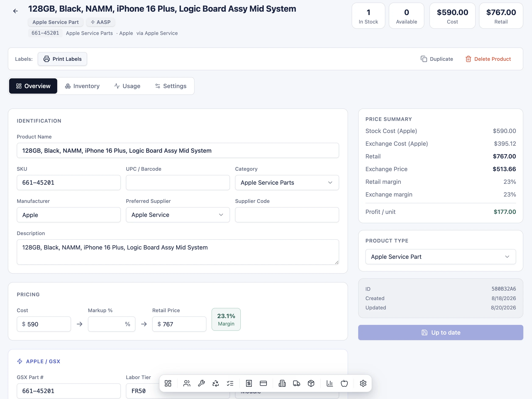Open the Usage tab
The width and height of the screenshot is (532, 399).
tap(127, 86)
